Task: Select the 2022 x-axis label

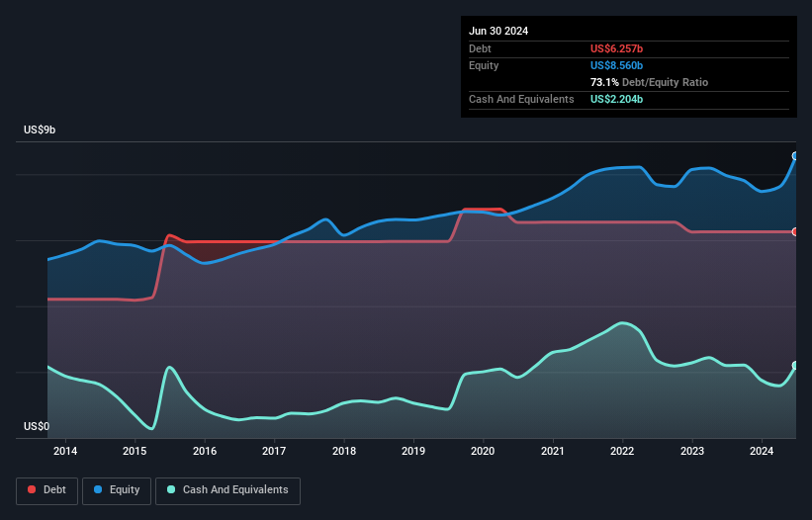Action: pos(622,451)
